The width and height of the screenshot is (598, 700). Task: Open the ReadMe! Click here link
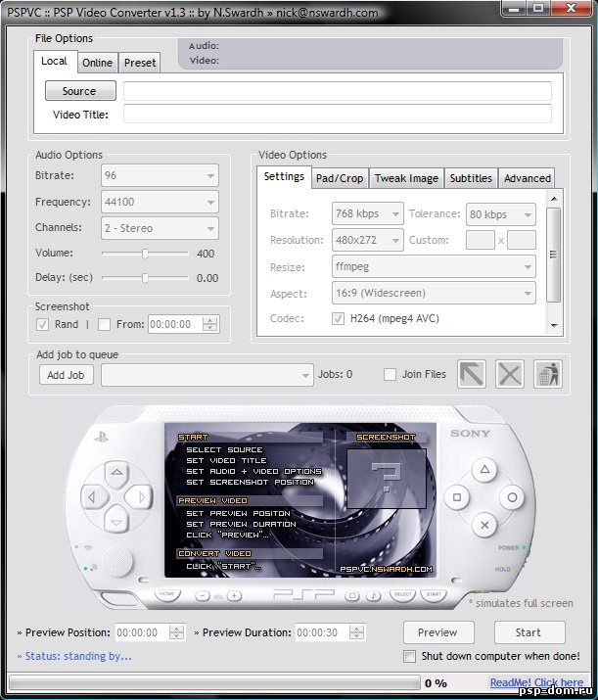pyautogui.click(x=536, y=682)
